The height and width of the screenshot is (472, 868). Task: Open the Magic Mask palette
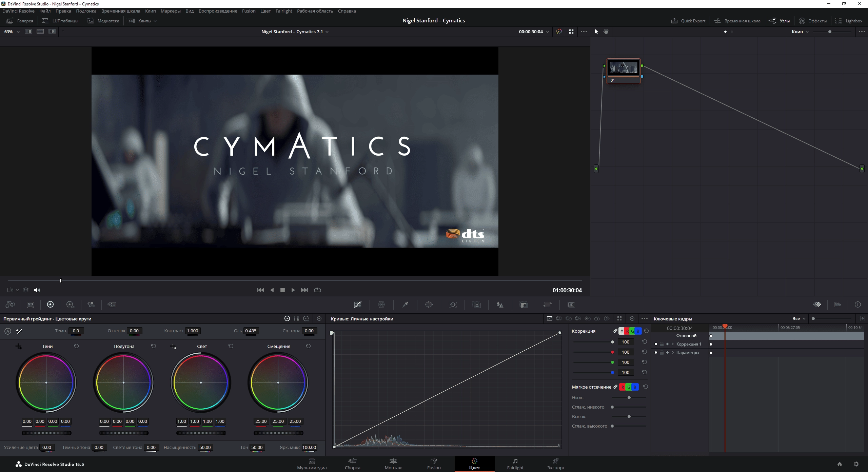476,304
